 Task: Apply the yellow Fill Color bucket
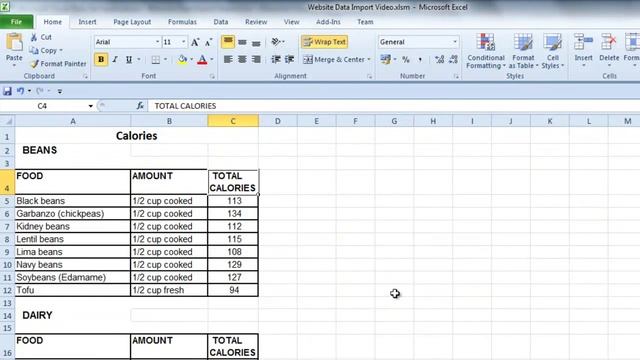182,60
